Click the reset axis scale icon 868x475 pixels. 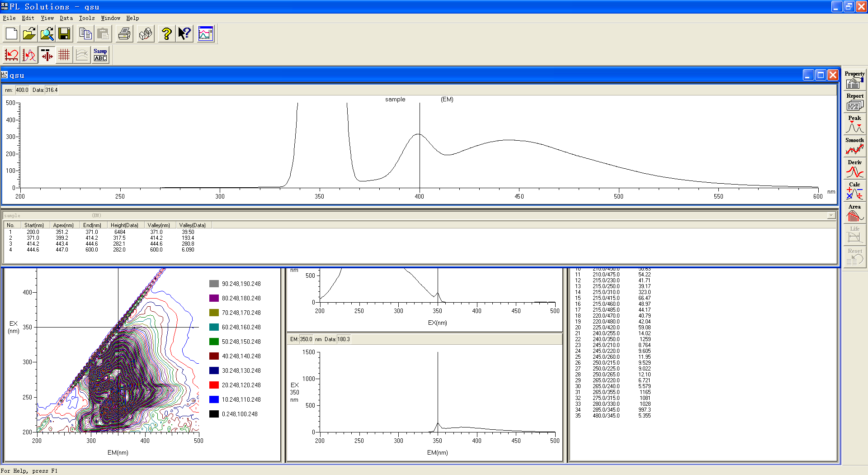(x=12, y=55)
